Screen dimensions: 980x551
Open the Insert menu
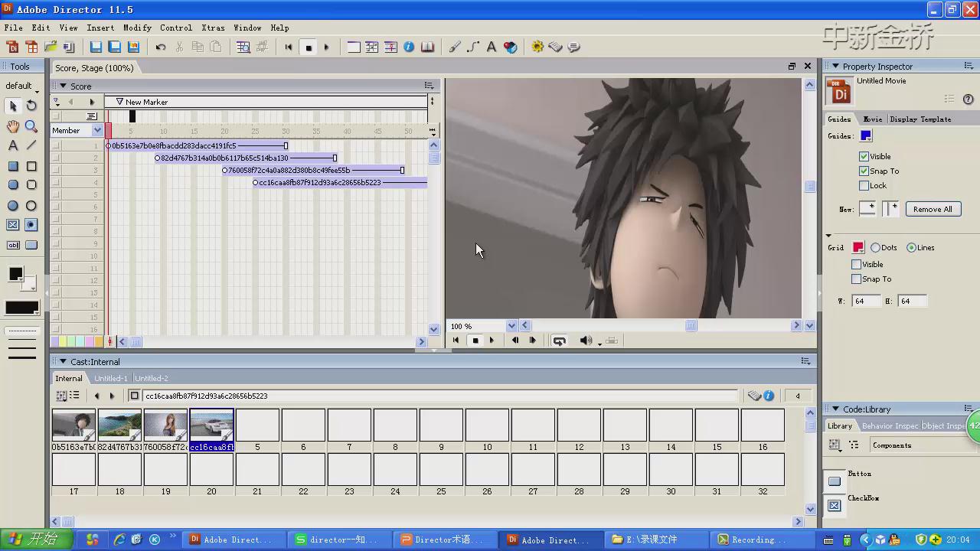click(100, 28)
